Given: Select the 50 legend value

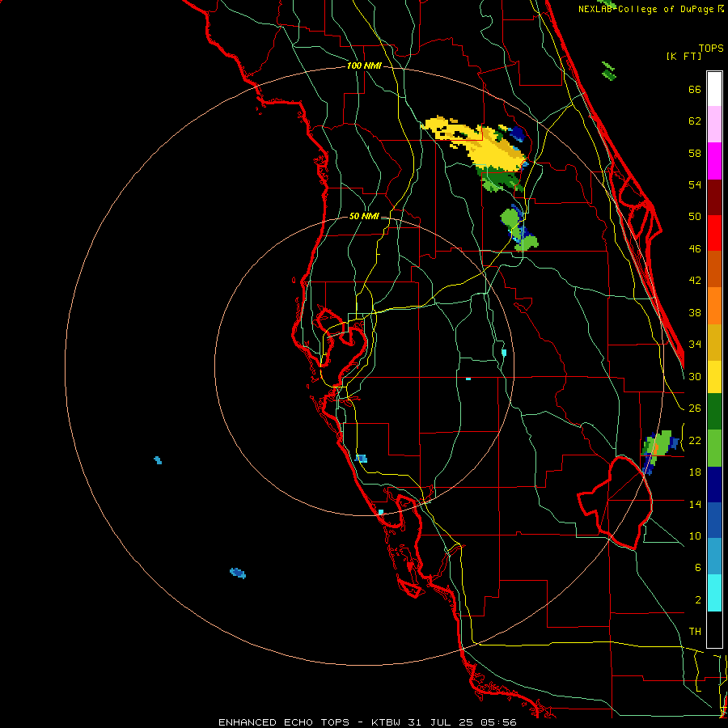Looking at the screenshot, I should point(695,217).
